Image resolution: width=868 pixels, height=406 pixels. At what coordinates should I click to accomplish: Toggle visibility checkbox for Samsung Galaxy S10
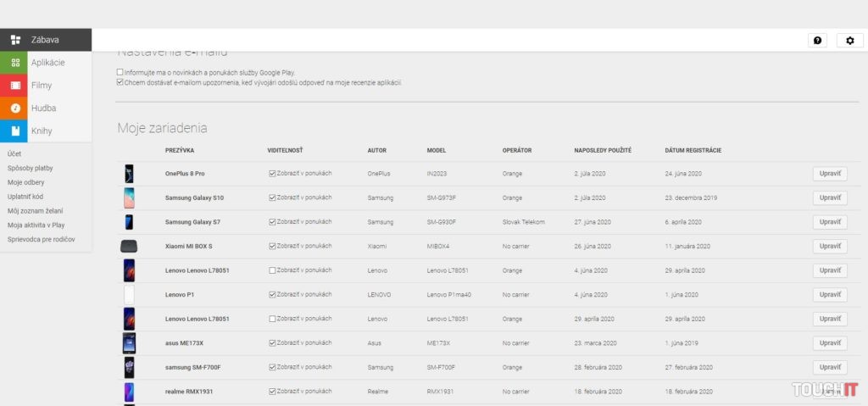(271, 197)
